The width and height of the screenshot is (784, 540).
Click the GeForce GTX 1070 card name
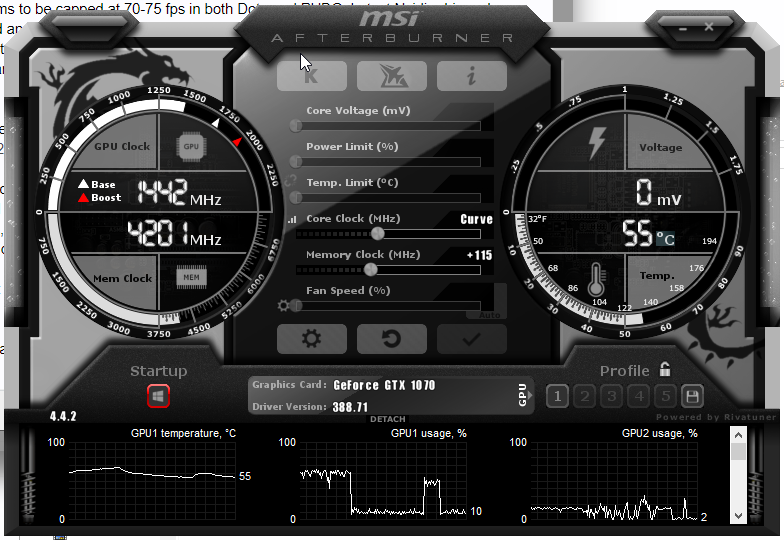point(384,385)
